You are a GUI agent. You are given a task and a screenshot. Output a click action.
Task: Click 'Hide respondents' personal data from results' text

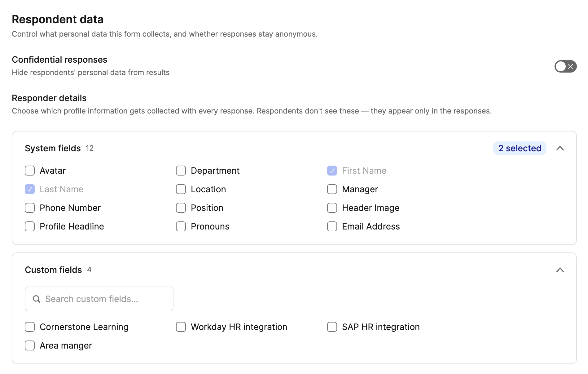click(91, 73)
